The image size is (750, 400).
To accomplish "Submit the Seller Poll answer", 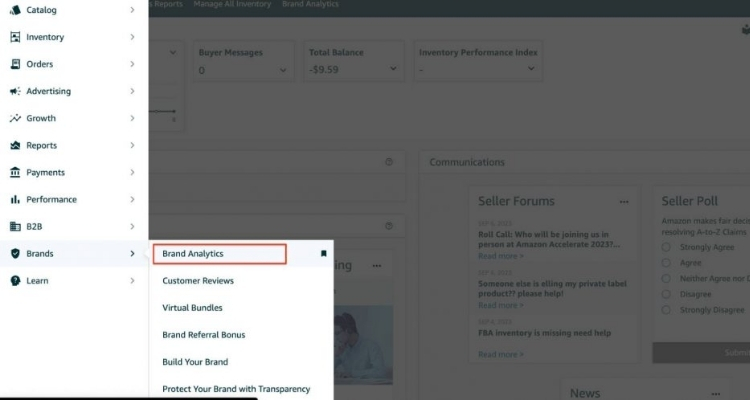I will coord(701,353).
